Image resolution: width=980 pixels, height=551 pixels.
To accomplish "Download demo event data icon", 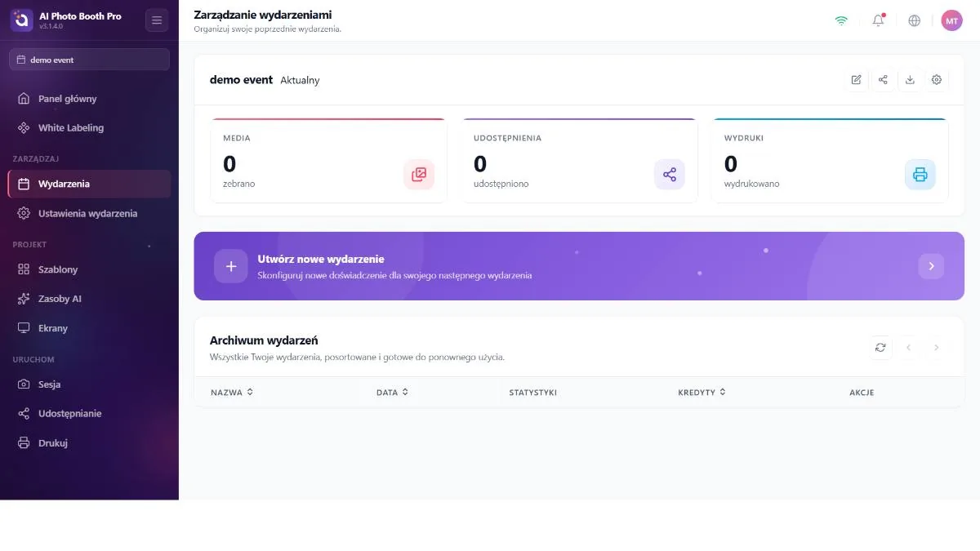I will tap(910, 80).
